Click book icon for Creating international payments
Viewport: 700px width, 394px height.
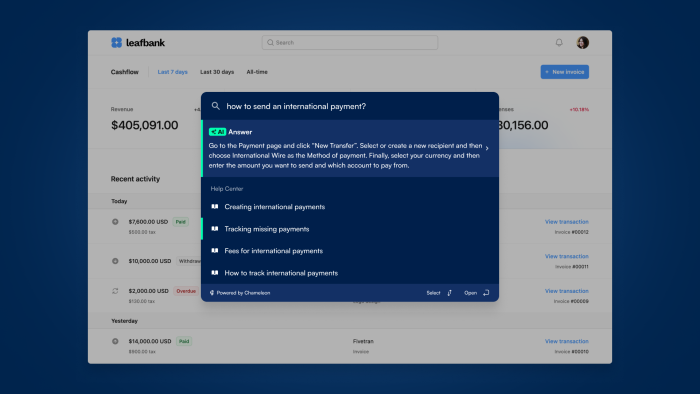click(215, 207)
